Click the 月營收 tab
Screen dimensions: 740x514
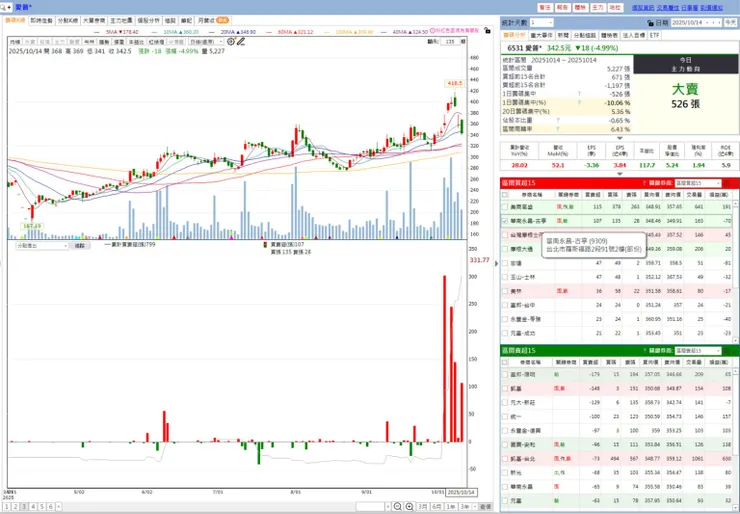pyautogui.click(x=213, y=21)
